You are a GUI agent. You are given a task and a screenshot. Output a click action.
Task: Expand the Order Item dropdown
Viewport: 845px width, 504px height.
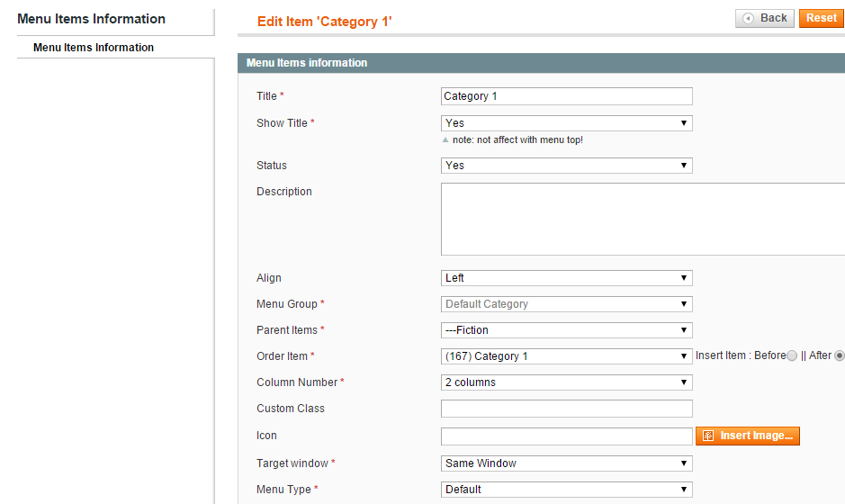coord(566,356)
